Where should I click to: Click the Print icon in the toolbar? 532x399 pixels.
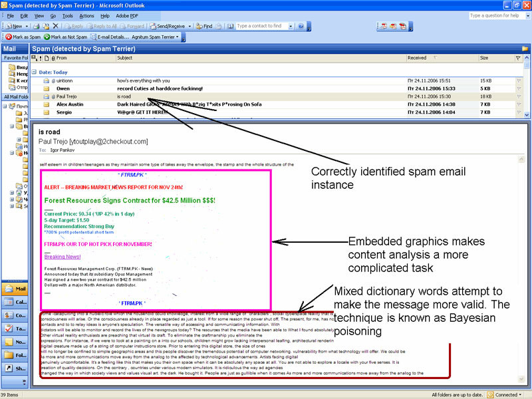coord(37,26)
